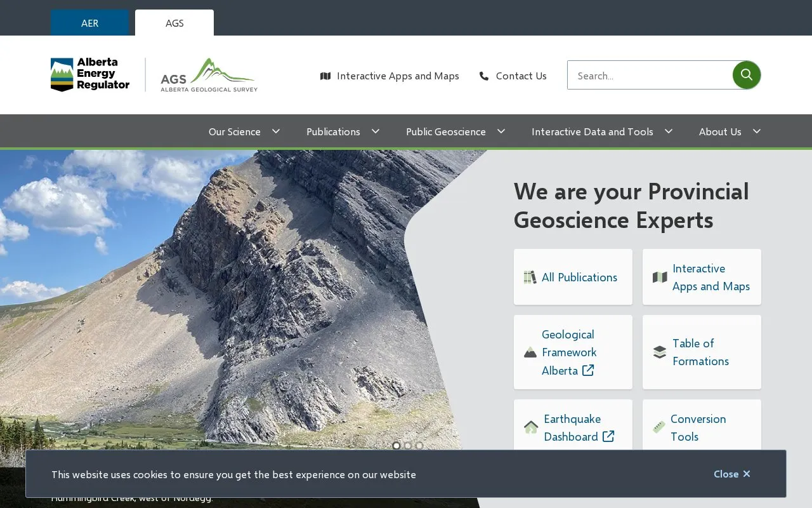Image resolution: width=812 pixels, height=508 pixels.
Task: Click the Alberta Energy Regulator logo
Action: point(90,75)
